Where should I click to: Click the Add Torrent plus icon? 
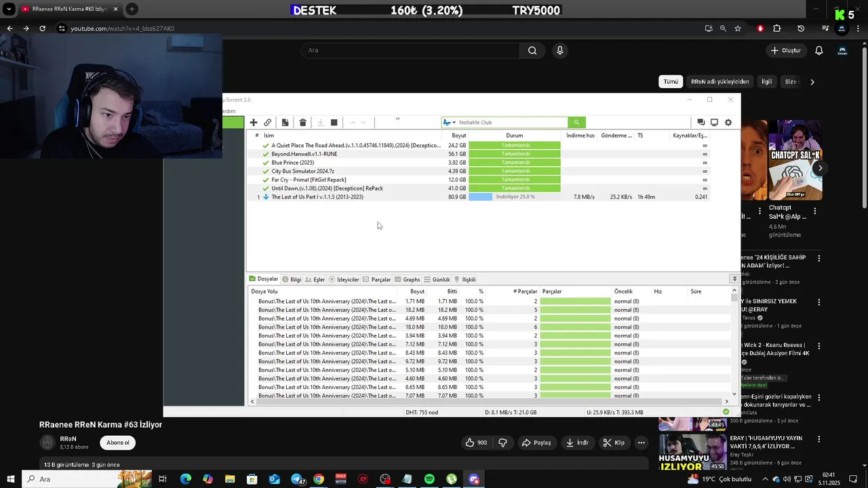tap(253, 123)
